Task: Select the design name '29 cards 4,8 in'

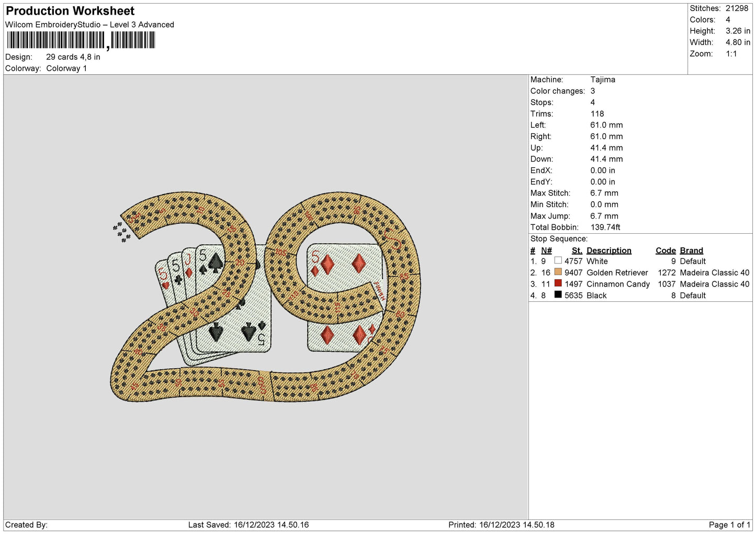Action: coord(73,57)
